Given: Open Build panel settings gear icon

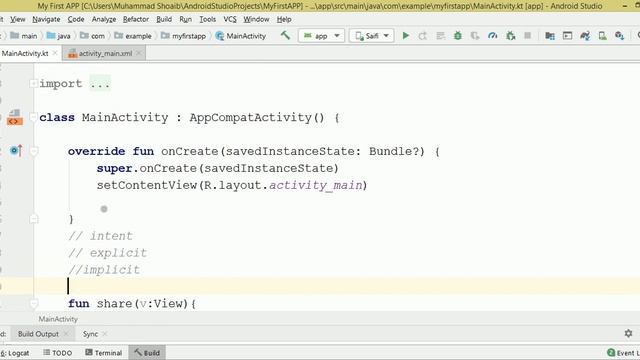Looking at the screenshot, I should click(629, 333).
